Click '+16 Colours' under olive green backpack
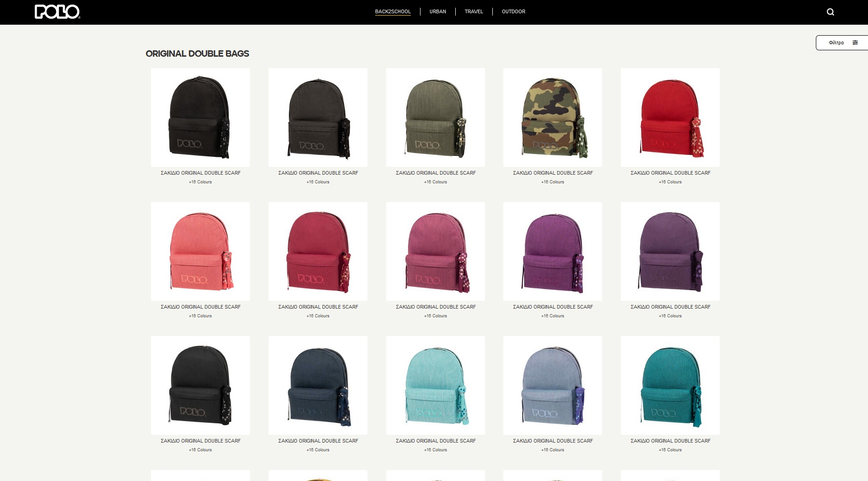Image resolution: width=868 pixels, height=481 pixels. click(x=436, y=182)
